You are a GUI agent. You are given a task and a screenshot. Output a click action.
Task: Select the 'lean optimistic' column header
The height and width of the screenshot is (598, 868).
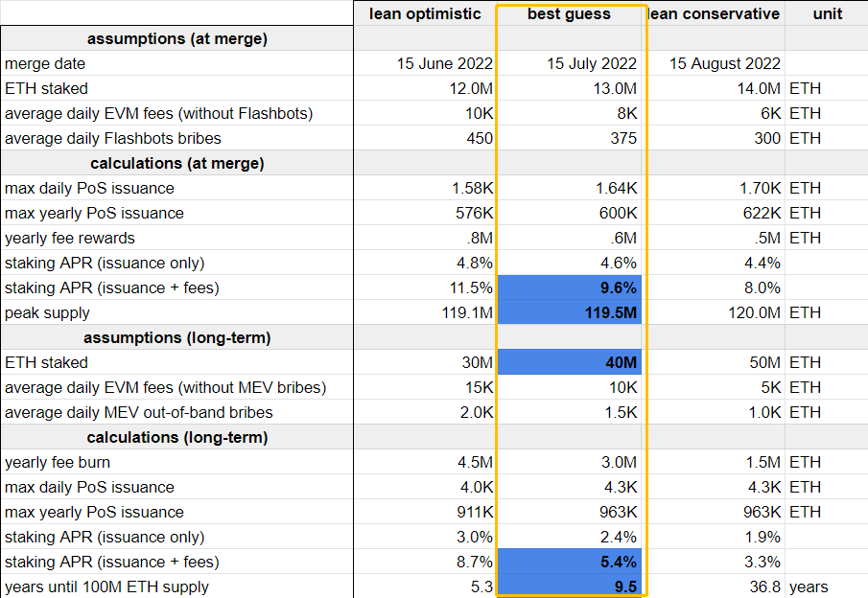425,13
